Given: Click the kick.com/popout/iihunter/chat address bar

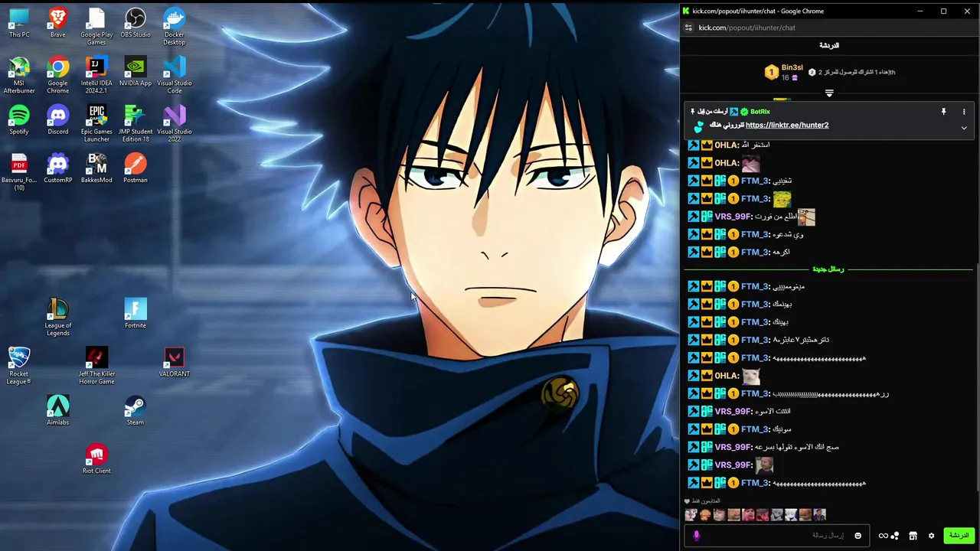Looking at the screenshot, I should coord(746,28).
